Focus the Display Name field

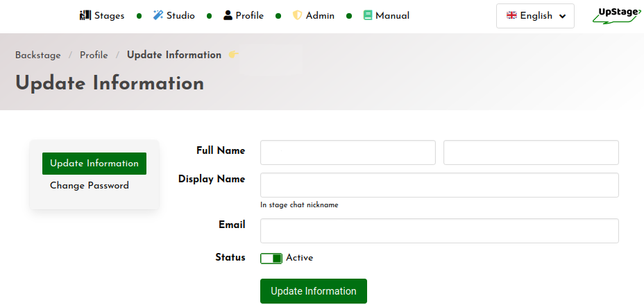439,185
